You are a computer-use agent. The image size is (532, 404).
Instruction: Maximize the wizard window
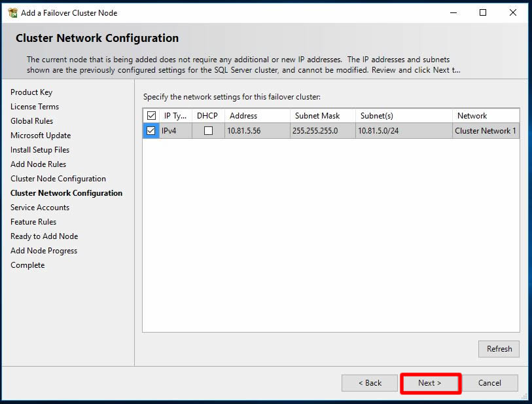(x=483, y=12)
